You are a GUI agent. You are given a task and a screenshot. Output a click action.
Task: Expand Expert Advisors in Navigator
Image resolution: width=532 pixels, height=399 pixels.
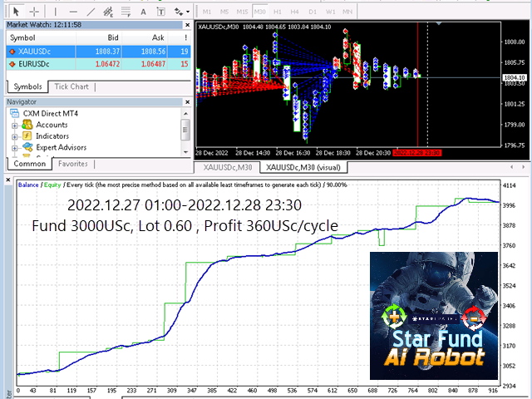click(14, 147)
